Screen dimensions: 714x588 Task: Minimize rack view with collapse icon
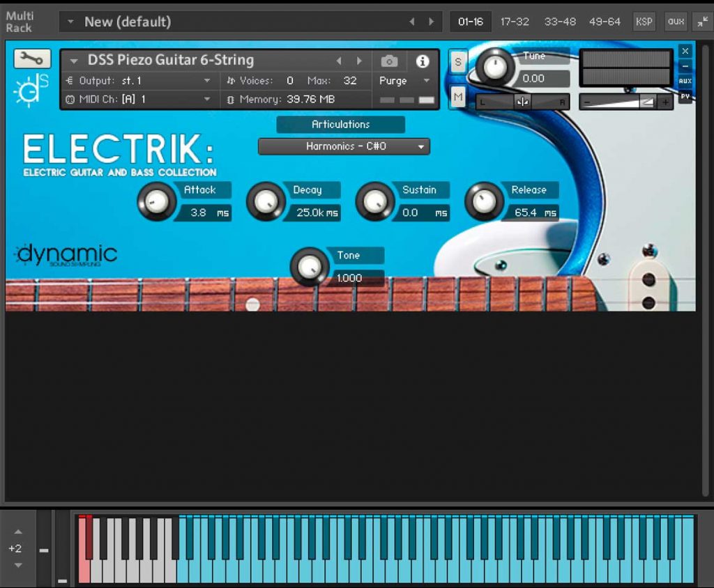[702, 22]
